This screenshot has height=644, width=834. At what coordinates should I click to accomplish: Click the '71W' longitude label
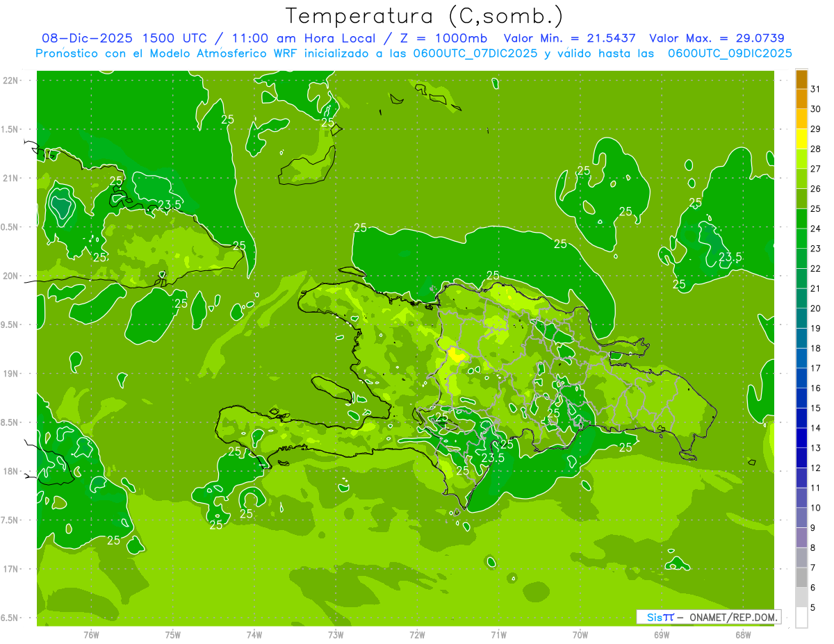tap(498, 635)
